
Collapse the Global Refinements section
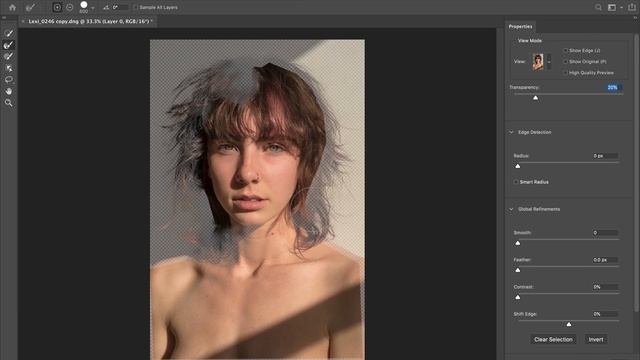click(x=511, y=209)
